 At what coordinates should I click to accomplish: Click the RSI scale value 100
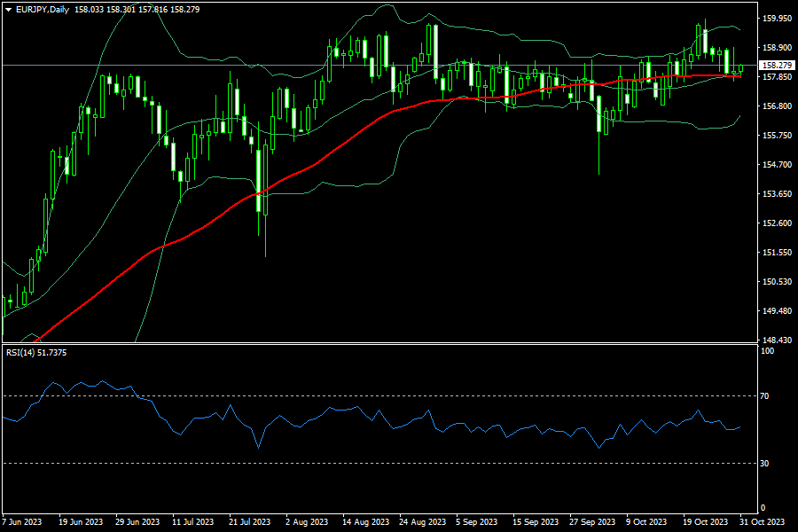tap(767, 351)
